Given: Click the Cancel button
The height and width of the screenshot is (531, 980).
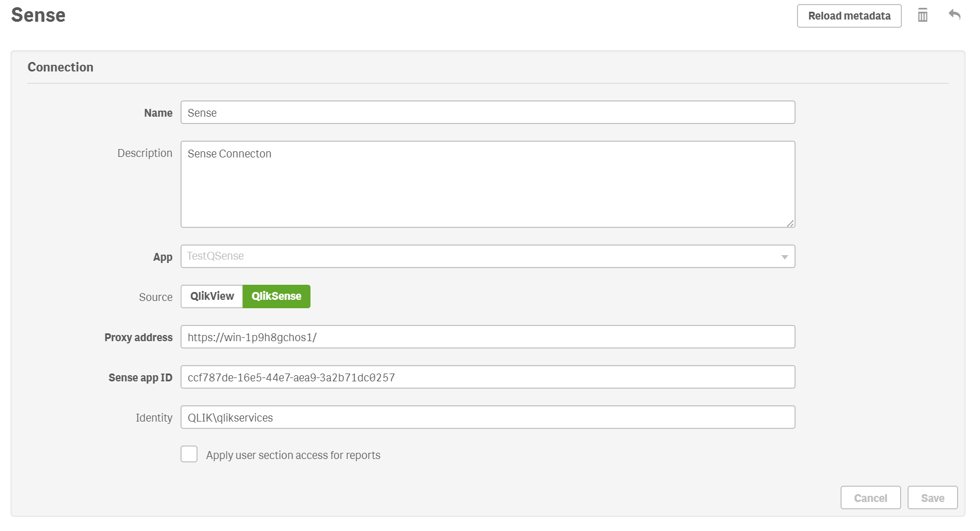Looking at the screenshot, I should (870, 497).
